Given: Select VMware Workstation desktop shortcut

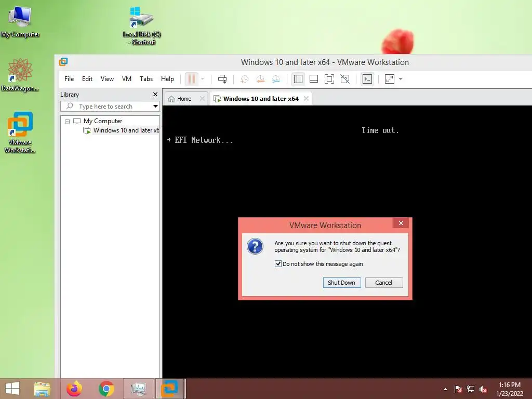Looking at the screenshot, I should coord(20,132).
